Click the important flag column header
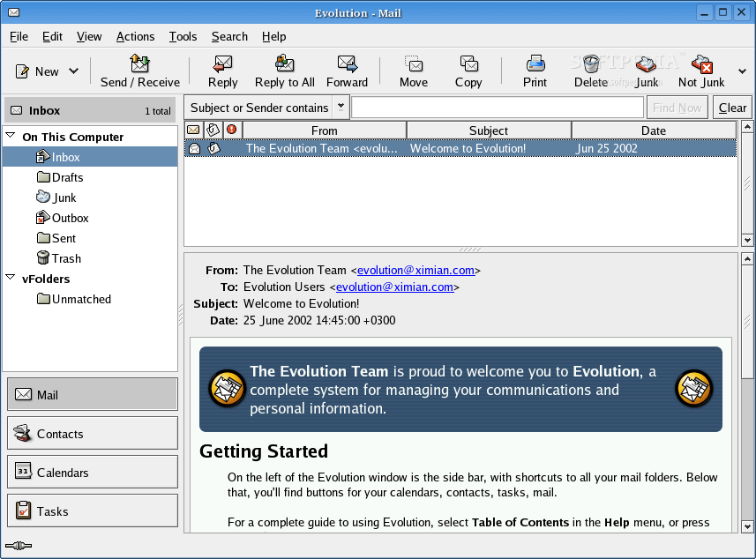 pyautogui.click(x=232, y=130)
